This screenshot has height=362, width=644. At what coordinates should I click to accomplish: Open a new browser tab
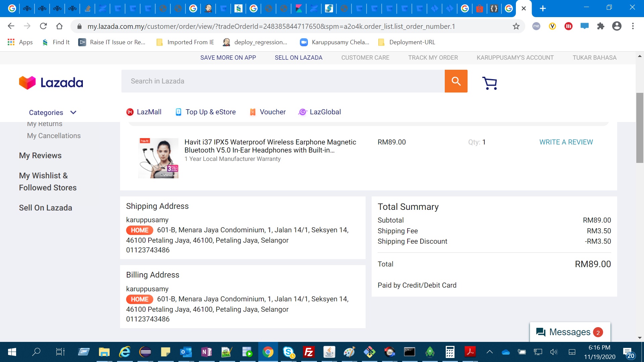pyautogui.click(x=543, y=8)
